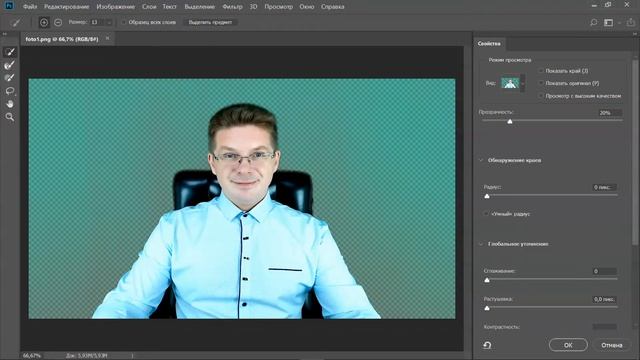The image size is (640, 360).
Task: Enable 'Образец всех слоев' checkbox
Action: [x=123, y=22]
